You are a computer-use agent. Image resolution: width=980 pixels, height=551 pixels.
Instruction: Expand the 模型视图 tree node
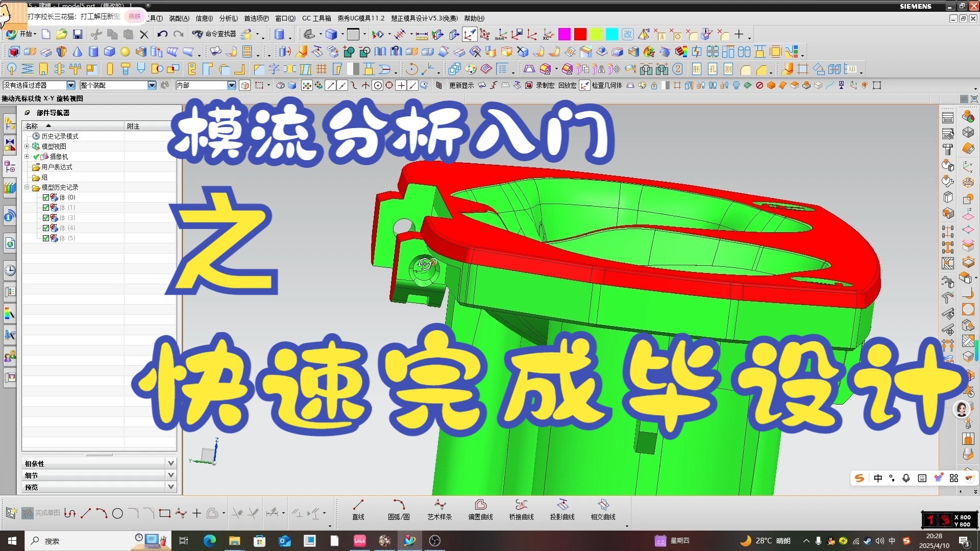pyautogui.click(x=27, y=146)
